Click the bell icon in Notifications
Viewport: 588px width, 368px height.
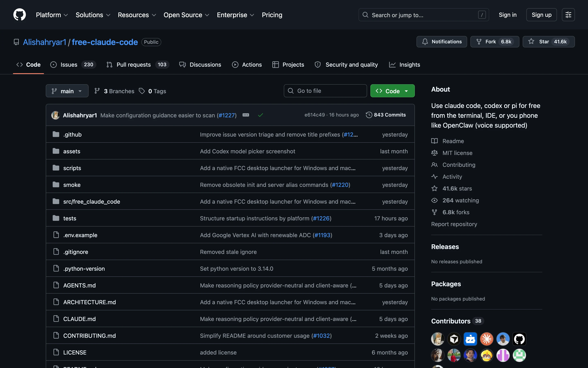425,42
